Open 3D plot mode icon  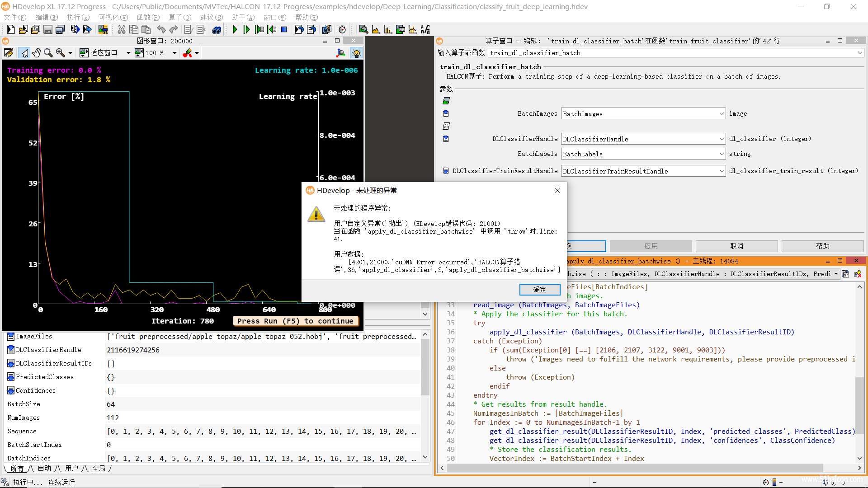341,53
